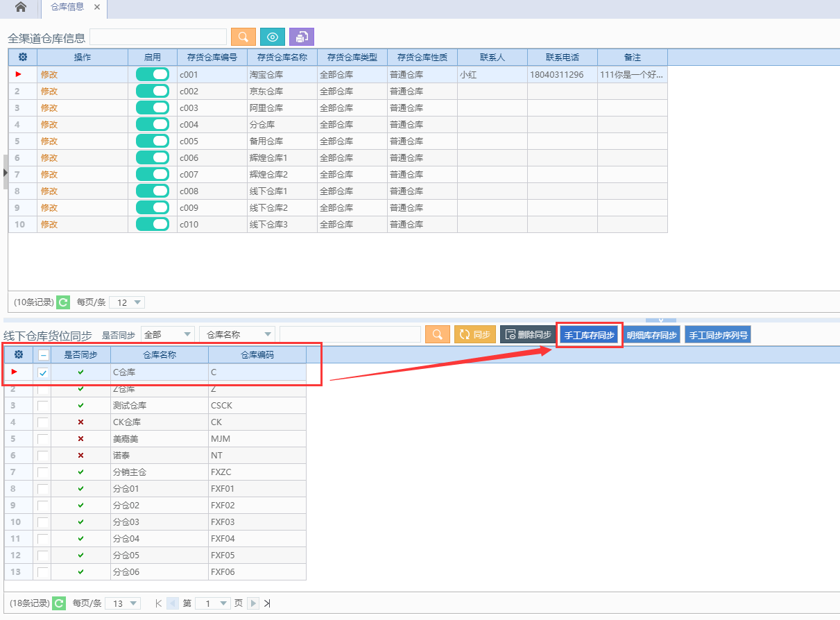This screenshot has width=840, height=620.
Task: Check the CK仓库 row checkbox
Action: coord(43,422)
